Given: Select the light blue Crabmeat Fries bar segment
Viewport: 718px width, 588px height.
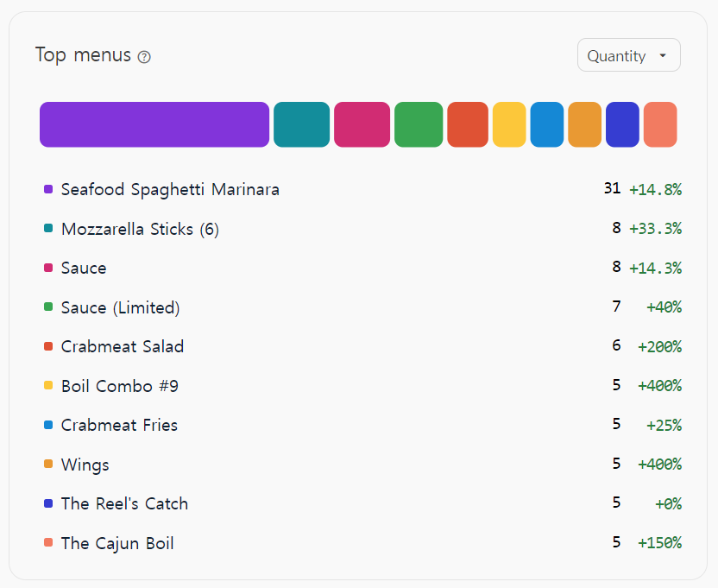Looking at the screenshot, I should point(547,124).
